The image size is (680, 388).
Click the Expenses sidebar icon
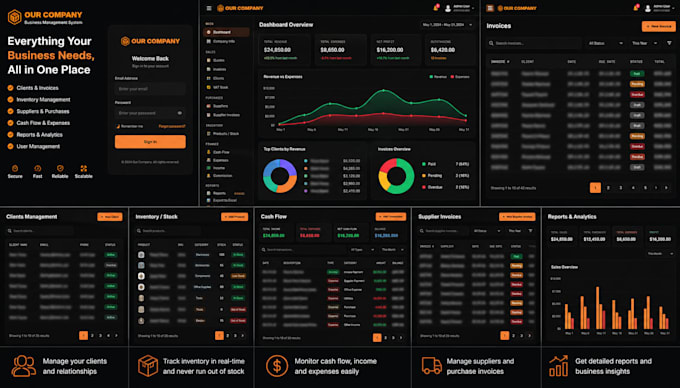click(209, 160)
